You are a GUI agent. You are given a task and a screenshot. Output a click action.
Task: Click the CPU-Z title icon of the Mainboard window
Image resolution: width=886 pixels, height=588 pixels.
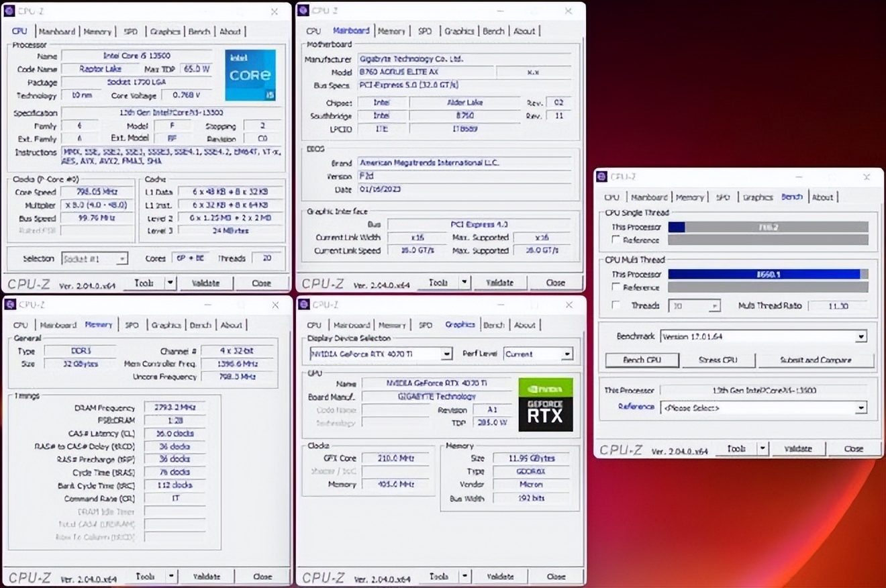click(303, 11)
